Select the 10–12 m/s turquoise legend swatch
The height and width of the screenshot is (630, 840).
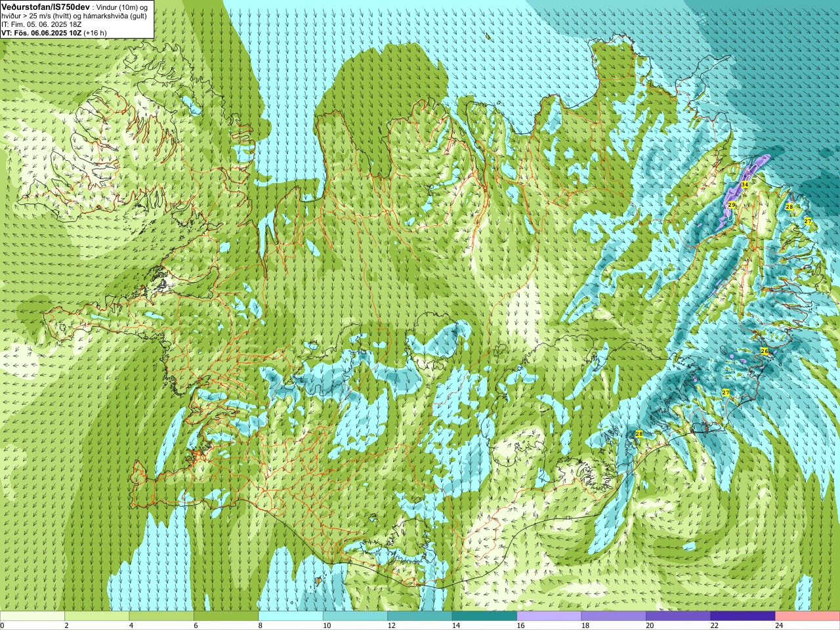click(x=355, y=616)
